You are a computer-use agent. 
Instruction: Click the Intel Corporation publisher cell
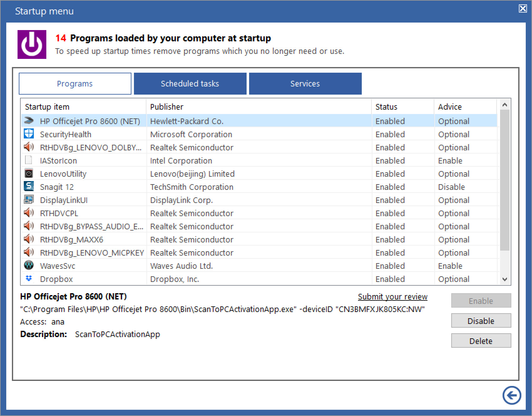181,161
